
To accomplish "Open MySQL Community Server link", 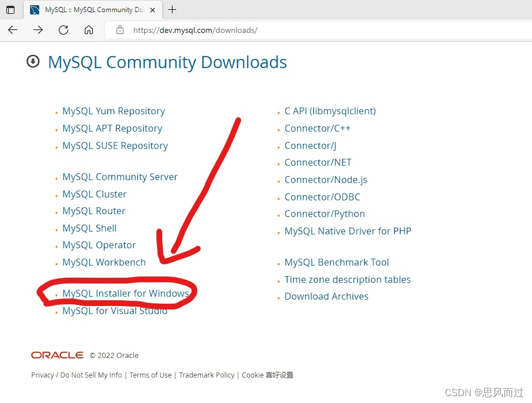I will click(120, 177).
